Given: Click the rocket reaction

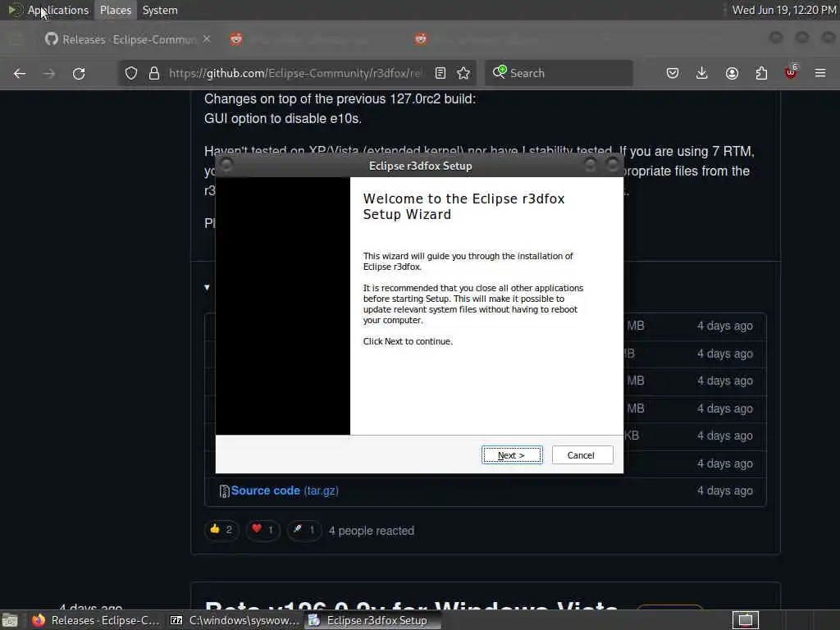Looking at the screenshot, I should pyautogui.click(x=304, y=531).
